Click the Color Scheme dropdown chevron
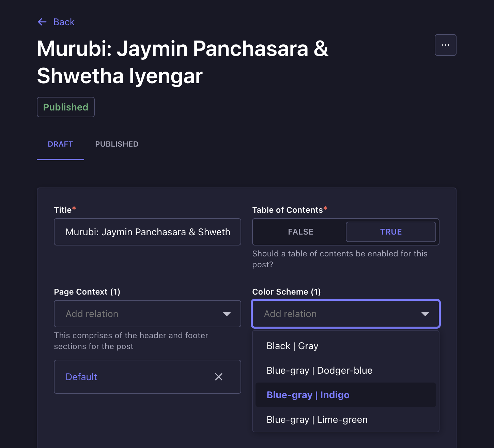 (x=425, y=314)
